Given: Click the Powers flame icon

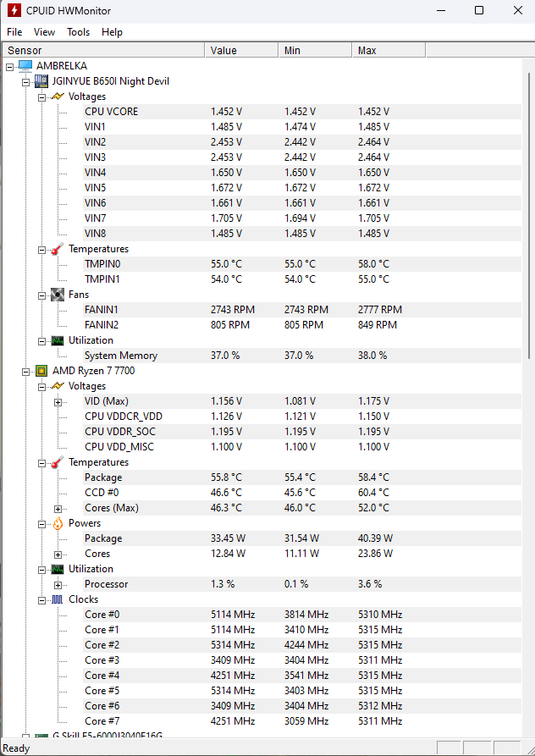Looking at the screenshot, I should click(x=58, y=523).
